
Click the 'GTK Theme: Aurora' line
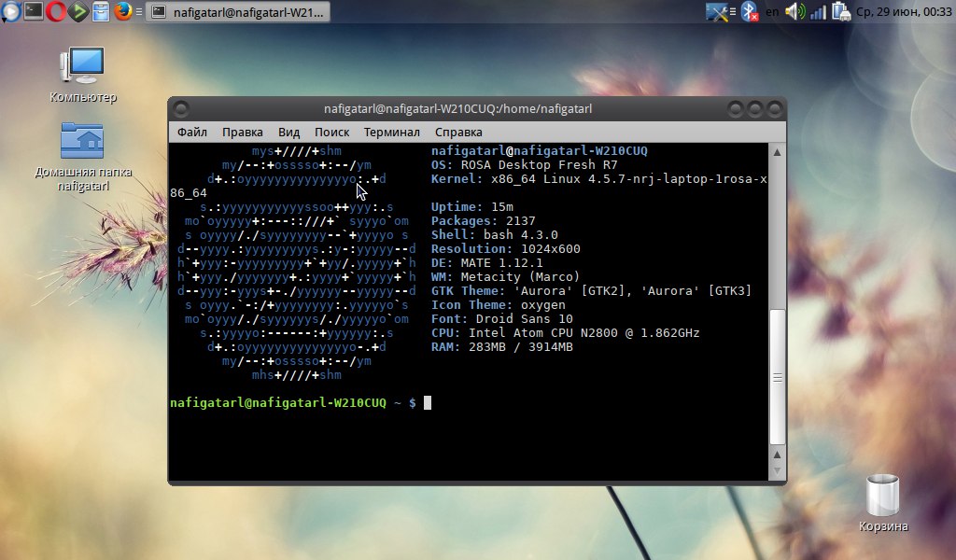click(x=591, y=290)
